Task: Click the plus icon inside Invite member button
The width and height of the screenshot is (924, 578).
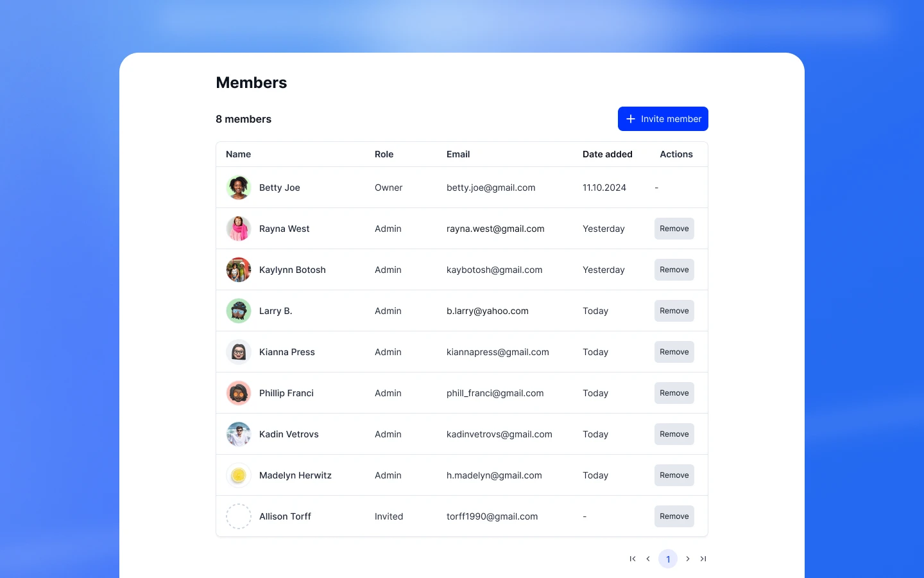Action: [631, 119]
